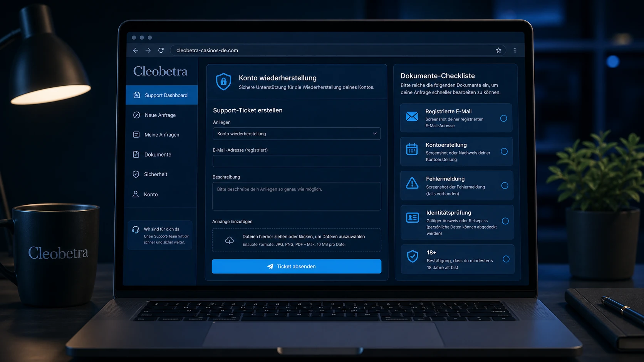The width and height of the screenshot is (644, 362).
Task: Click the Sicherheit shield icon in sidebar
Action: click(x=136, y=174)
